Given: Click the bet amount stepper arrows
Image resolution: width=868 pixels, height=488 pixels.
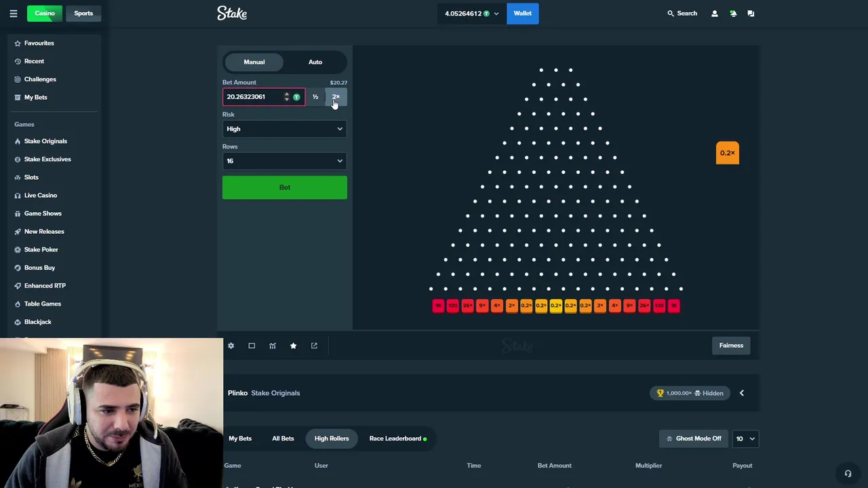Looking at the screenshot, I should click(286, 97).
